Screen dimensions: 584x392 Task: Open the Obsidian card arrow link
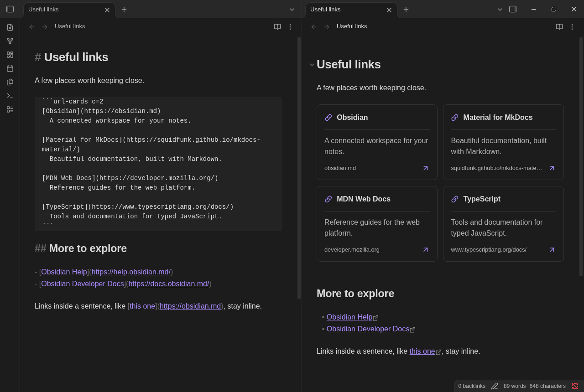tap(426, 168)
